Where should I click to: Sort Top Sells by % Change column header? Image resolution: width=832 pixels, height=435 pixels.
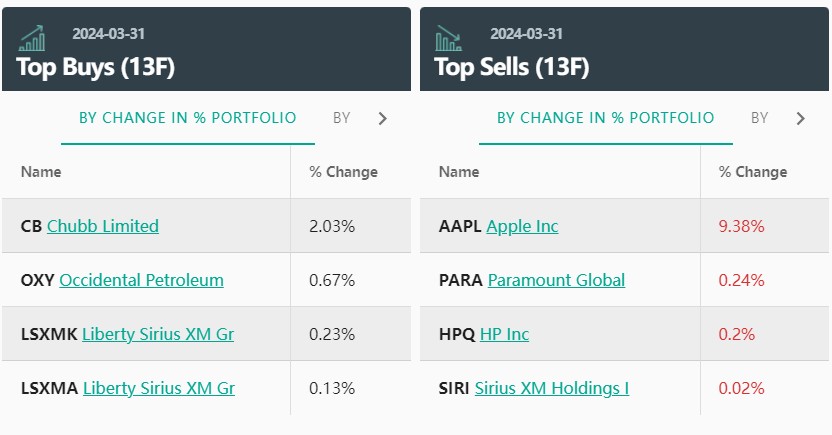point(753,172)
